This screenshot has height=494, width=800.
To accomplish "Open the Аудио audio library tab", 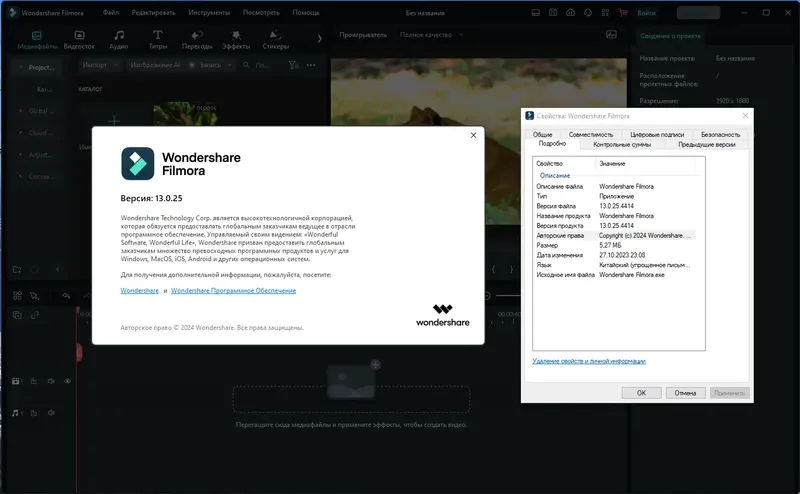I will point(118,40).
